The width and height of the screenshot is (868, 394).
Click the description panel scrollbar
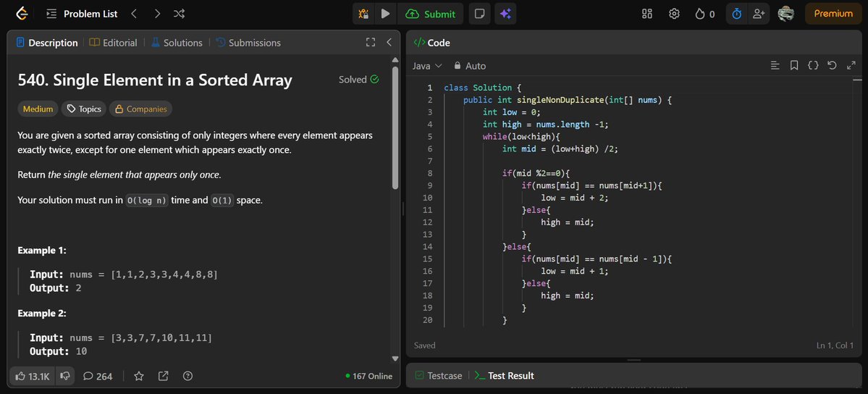click(395, 128)
